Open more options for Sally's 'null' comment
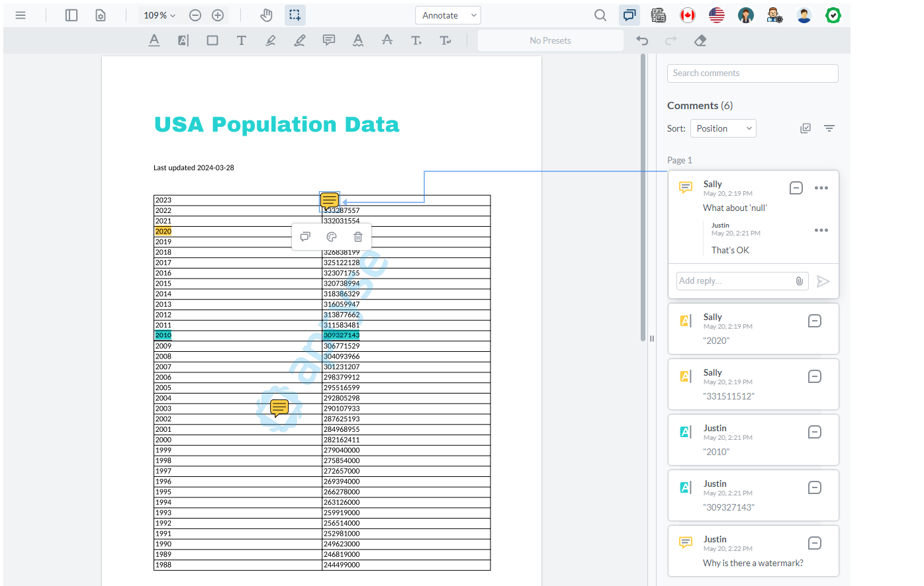Viewport: 924px width, 586px height. (x=821, y=188)
